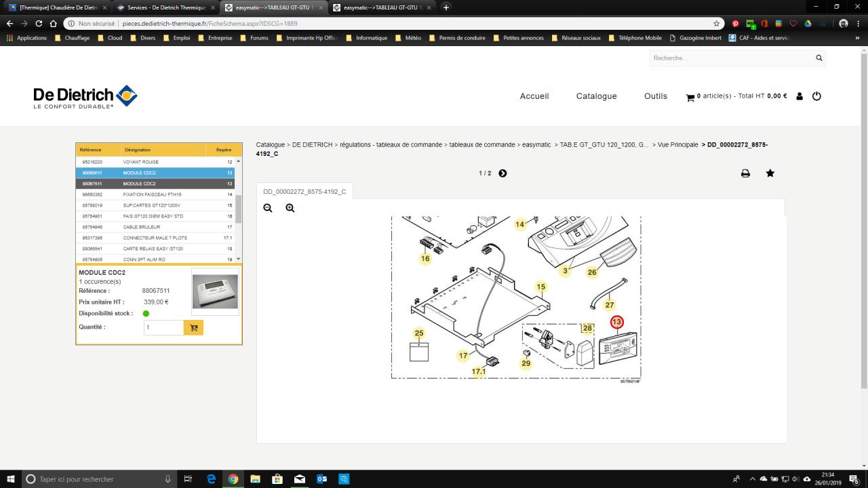This screenshot has width=868, height=488.
Task: Click the MODULE CDC2 product thumbnail
Action: (x=215, y=291)
